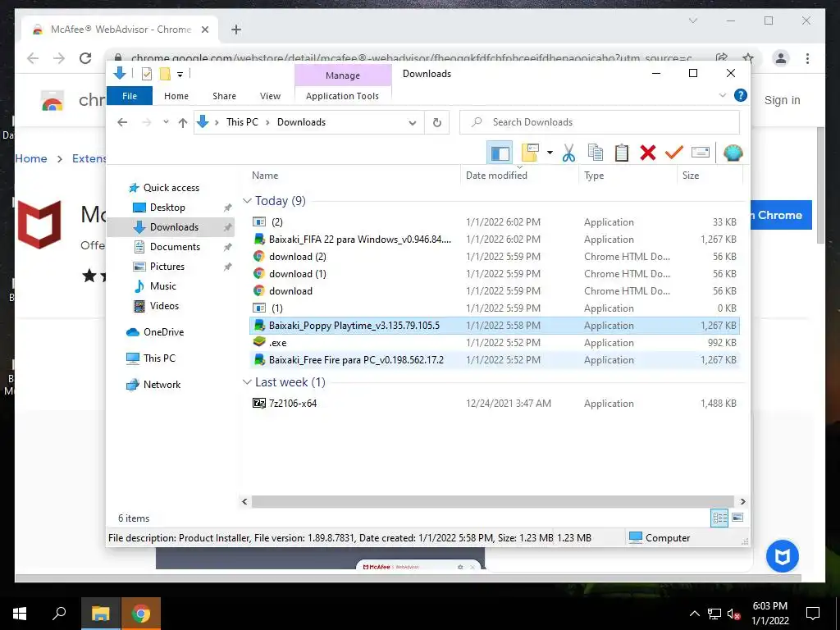Select OneDrive in the navigation pane
The height and width of the screenshot is (630, 840).
tap(163, 331)
